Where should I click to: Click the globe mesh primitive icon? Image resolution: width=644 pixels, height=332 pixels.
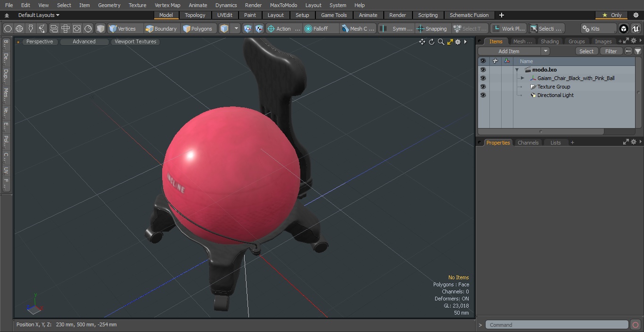[19, 29]
